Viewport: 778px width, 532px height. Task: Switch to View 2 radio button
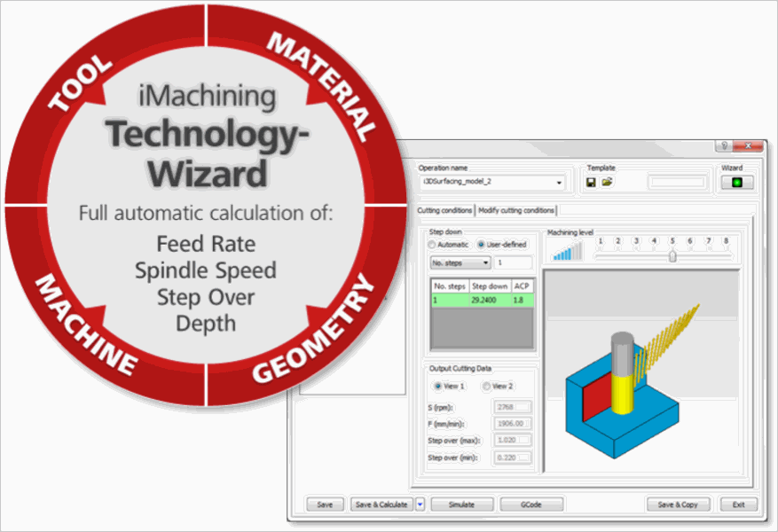pyautogui.click(x=485, y=387)
